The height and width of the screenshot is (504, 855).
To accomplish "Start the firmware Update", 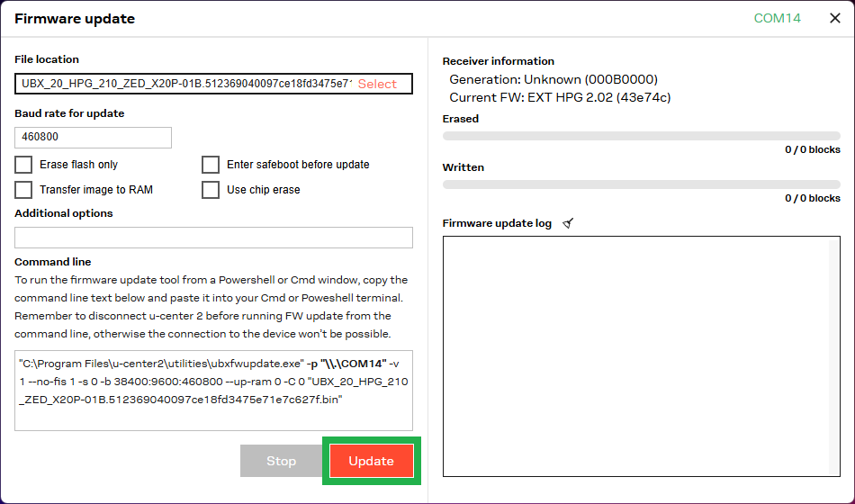I will coord(372,461).
